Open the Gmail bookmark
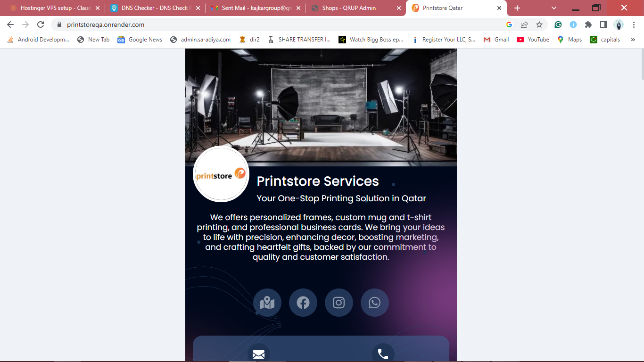644x362 pixels. (x=496, y=40)
